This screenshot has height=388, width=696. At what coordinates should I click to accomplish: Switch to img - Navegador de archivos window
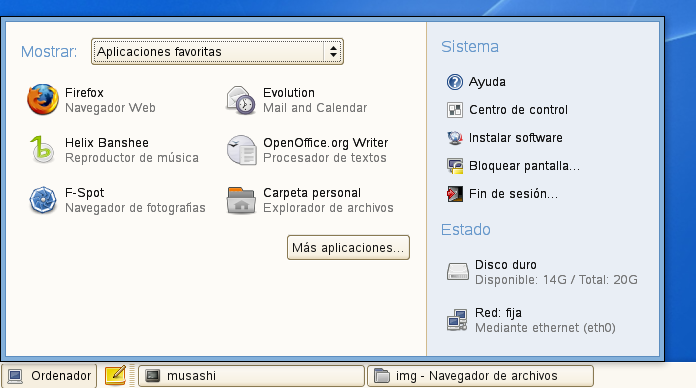click(x=481, y=376)
